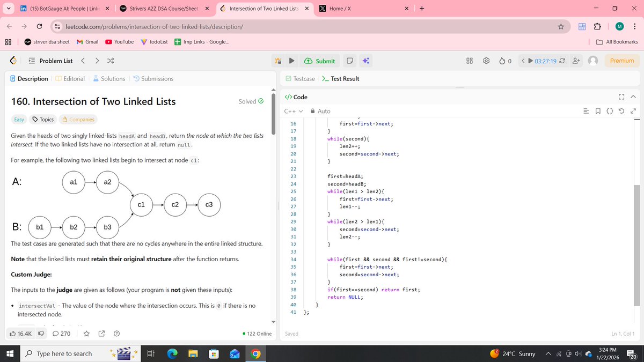This screenshot has height=362, width=644.
Task: Collapse the timer with left chevron
Action: coord(523,61)
